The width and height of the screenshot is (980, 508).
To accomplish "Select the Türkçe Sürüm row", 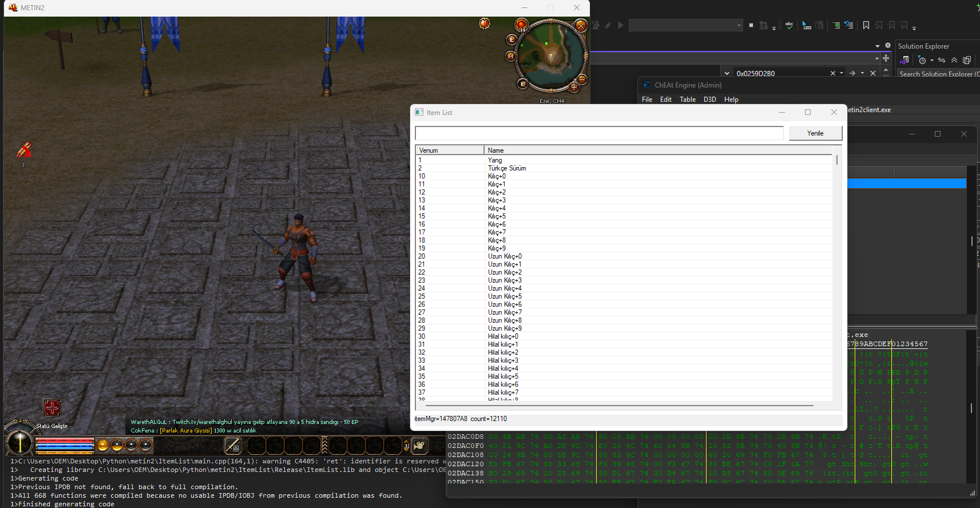I will (624, 168).
